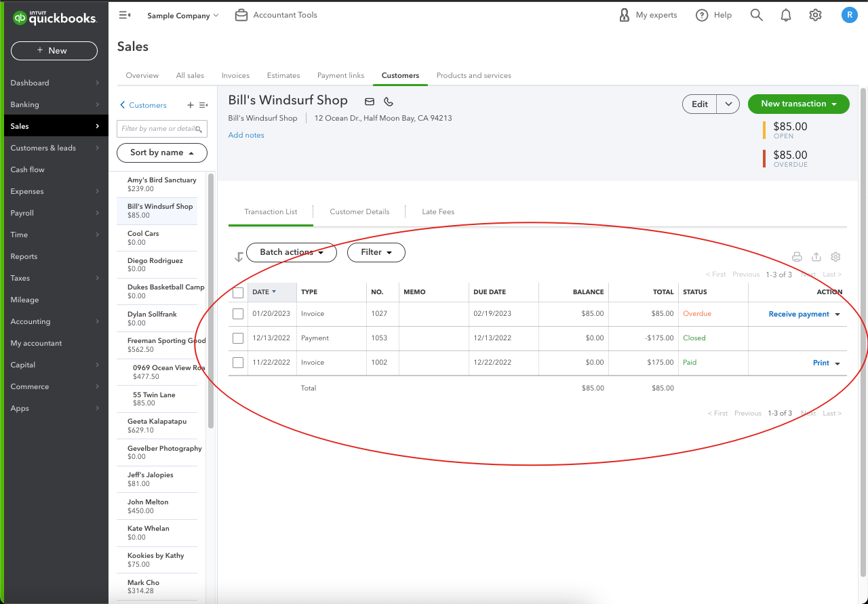Open the Batch actions dropdown
Viewport: 868px width, 604px height.
[291, 252]
